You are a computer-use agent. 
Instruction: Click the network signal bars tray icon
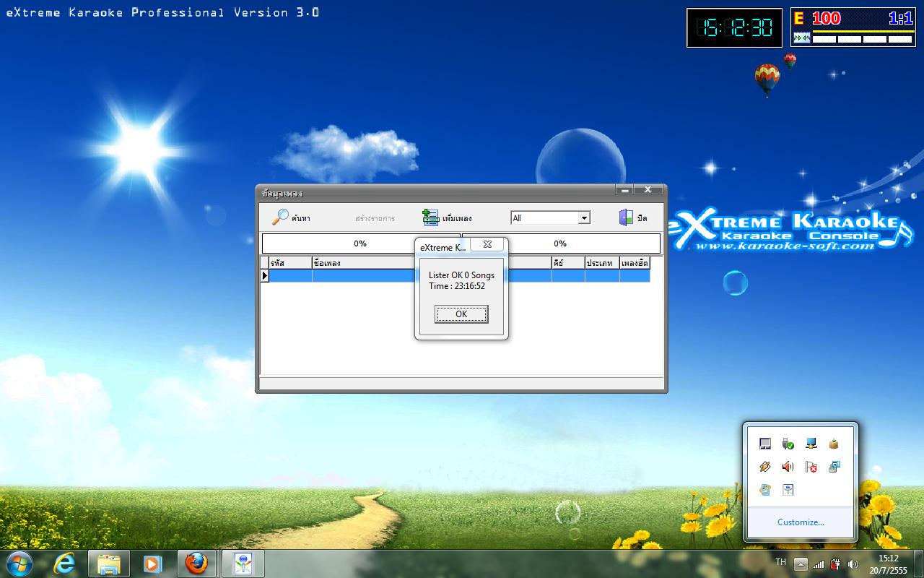[x=819, y=564]
